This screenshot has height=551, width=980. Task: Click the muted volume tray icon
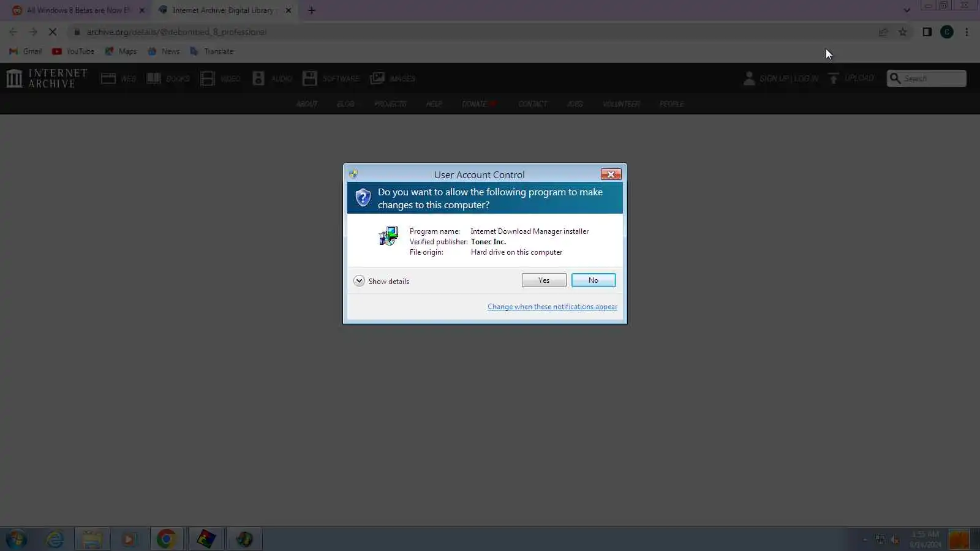pyautogui.click(x=895, y=539)
